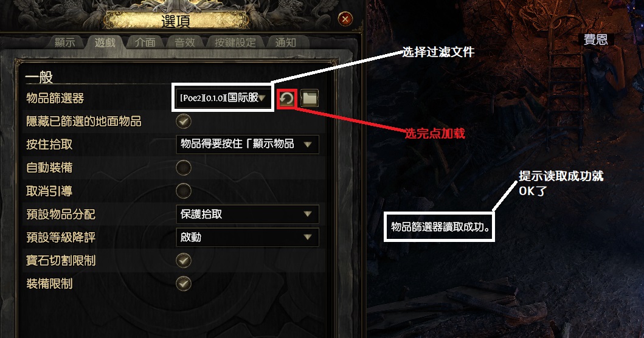This screenshot has width=644, height=338.
Task: Expand the 按住拾取 dropdown
Action: 248,144
